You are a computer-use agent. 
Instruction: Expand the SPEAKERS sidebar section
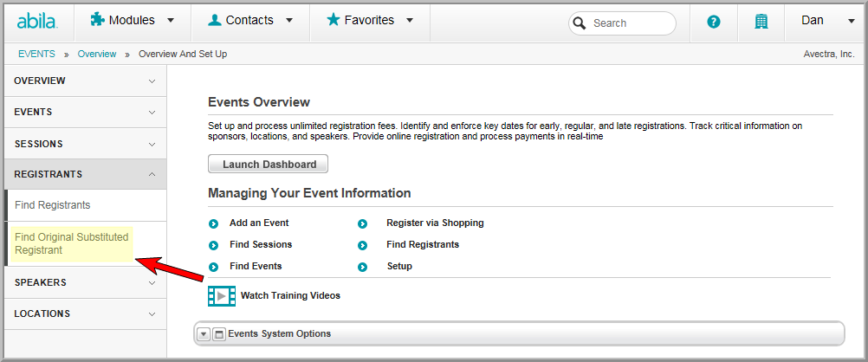[x=85, y=282]
